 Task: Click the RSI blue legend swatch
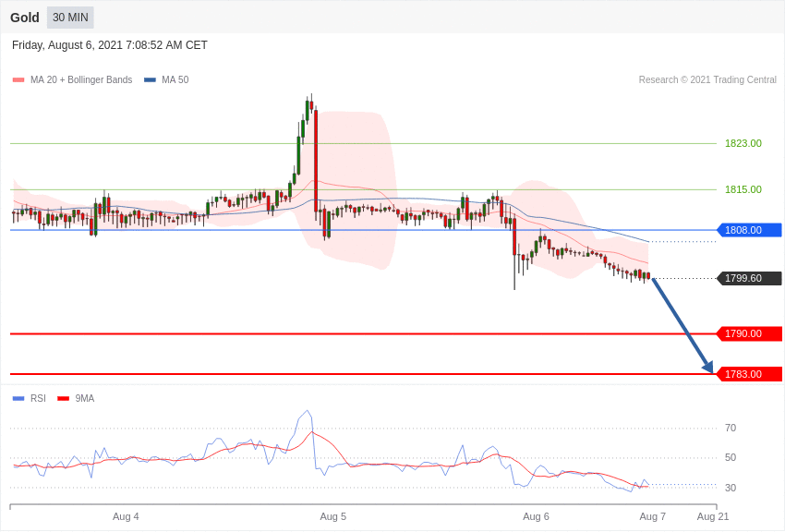pos(18,398)
